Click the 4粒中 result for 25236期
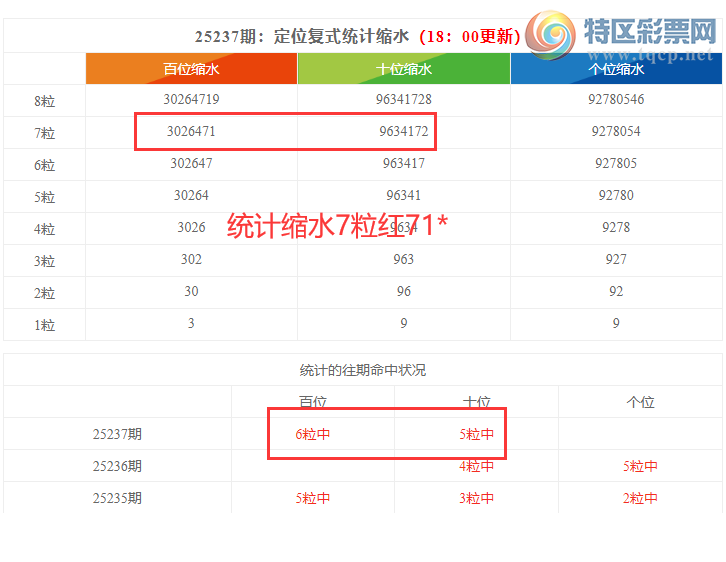 click(476, 466)
